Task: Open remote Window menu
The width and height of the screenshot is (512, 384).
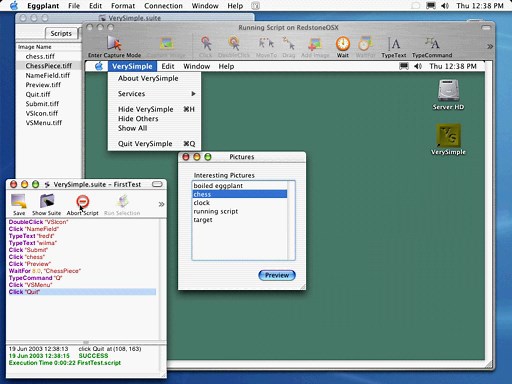Action: (196, 66)
